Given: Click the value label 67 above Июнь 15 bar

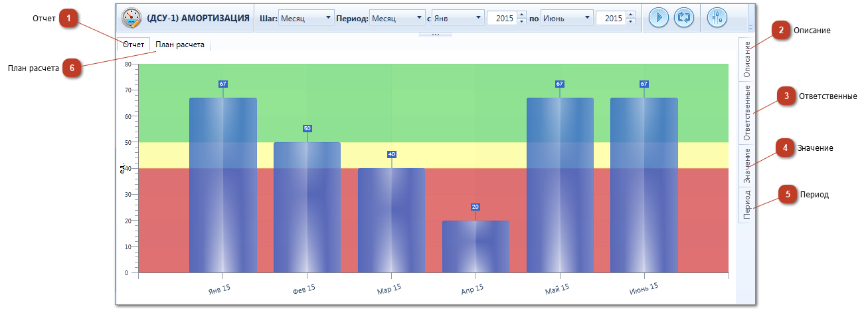Looking at the screenshot, I should [x=644, y=84].
